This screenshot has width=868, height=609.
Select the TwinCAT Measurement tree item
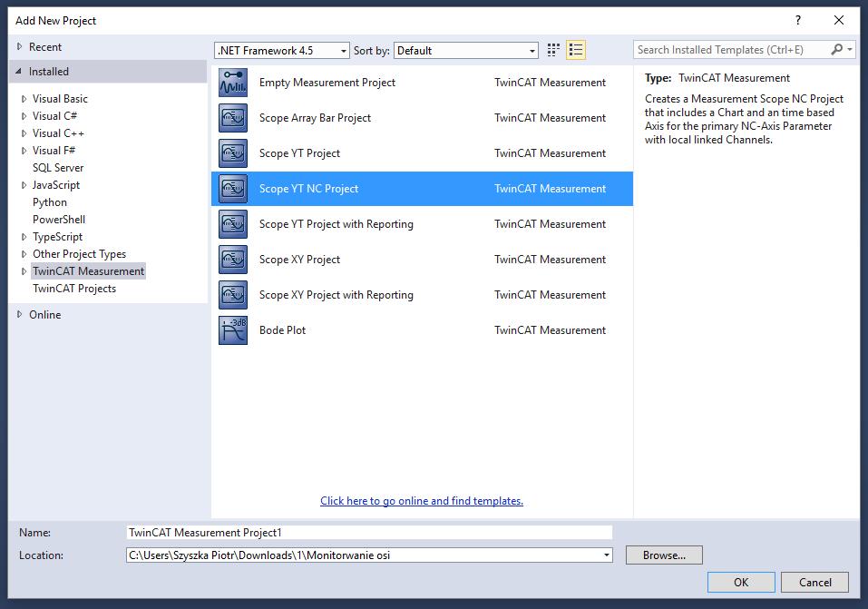(x=88, y=271)
